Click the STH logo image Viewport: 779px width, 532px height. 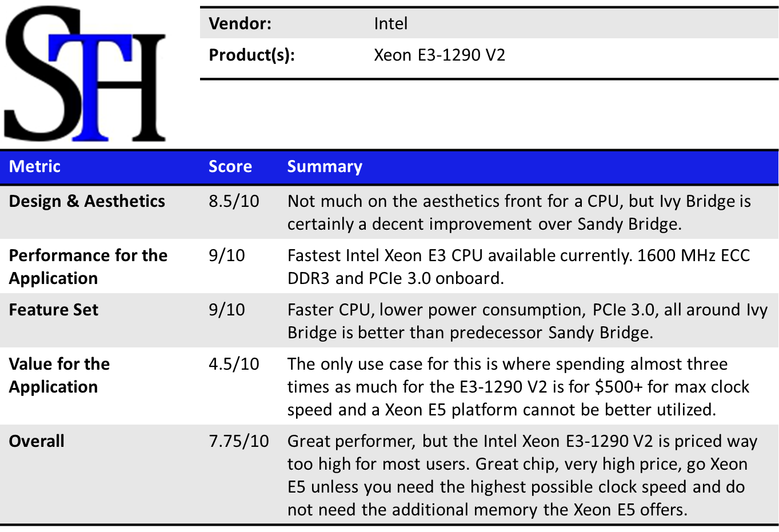coord(86,74)
